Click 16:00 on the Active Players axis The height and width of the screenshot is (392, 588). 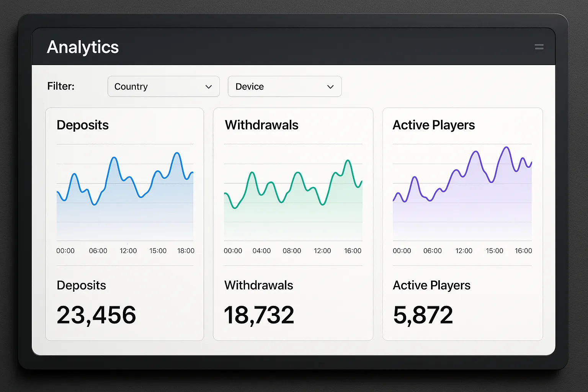pos(523,251)
